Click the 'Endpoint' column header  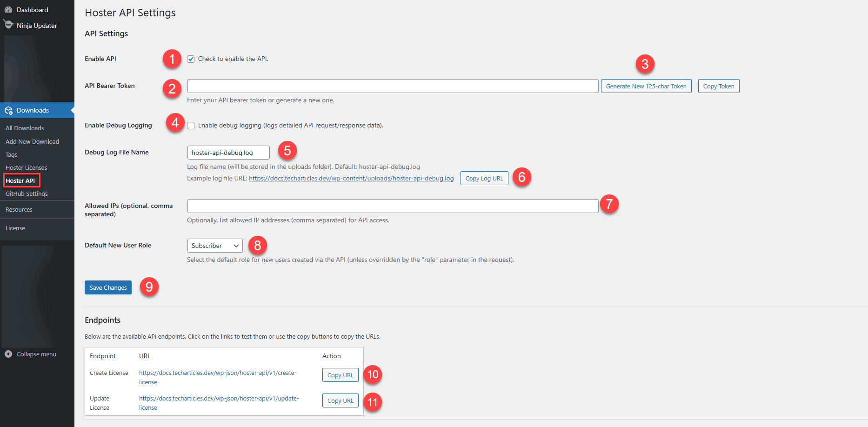[103, 356]
